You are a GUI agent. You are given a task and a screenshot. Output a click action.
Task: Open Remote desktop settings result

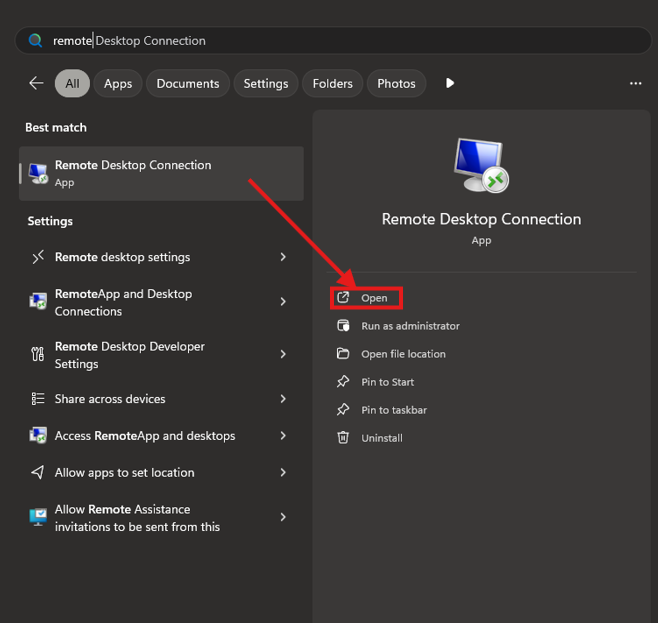162,257
